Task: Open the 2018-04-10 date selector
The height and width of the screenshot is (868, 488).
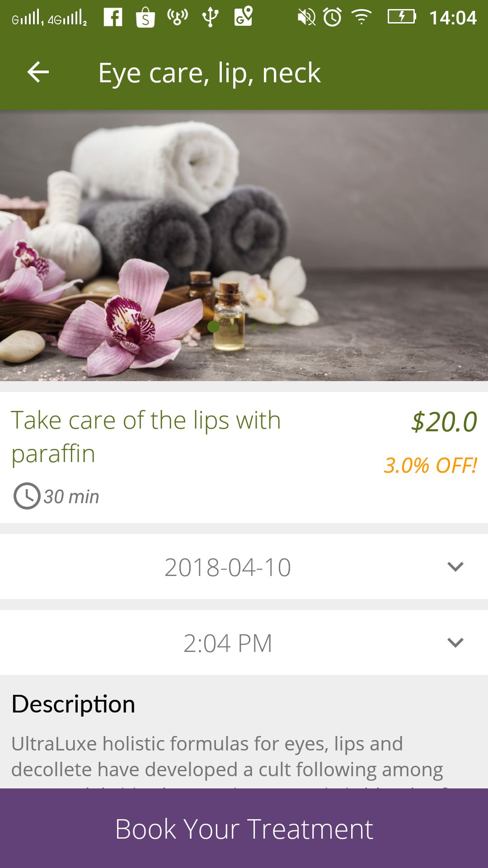Action: (228, 567)
